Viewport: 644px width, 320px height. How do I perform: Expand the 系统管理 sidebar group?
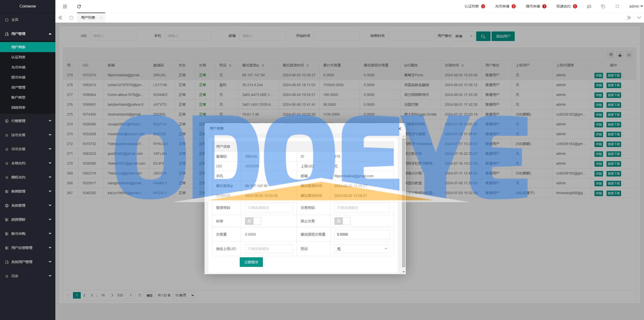click(28, 205)
